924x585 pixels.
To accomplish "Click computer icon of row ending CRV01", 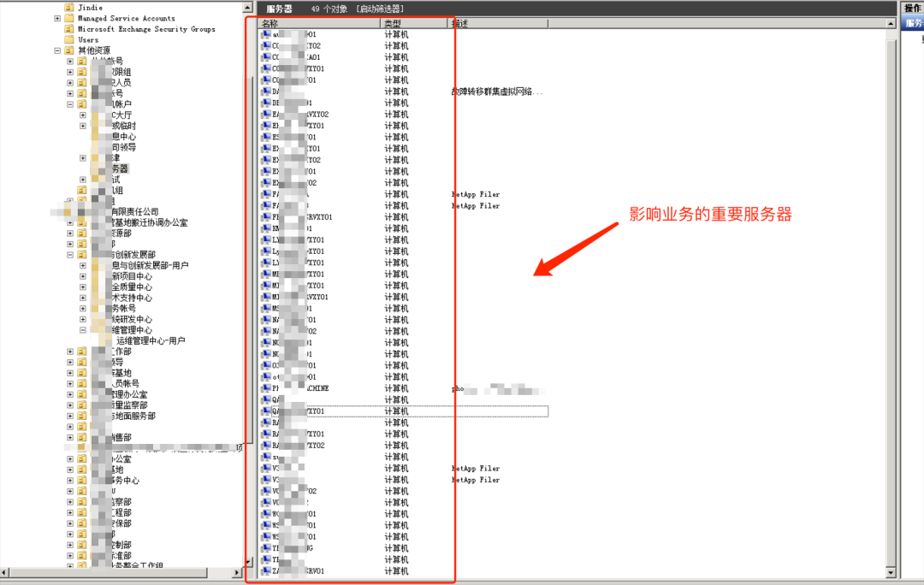I will pos(266,570).
